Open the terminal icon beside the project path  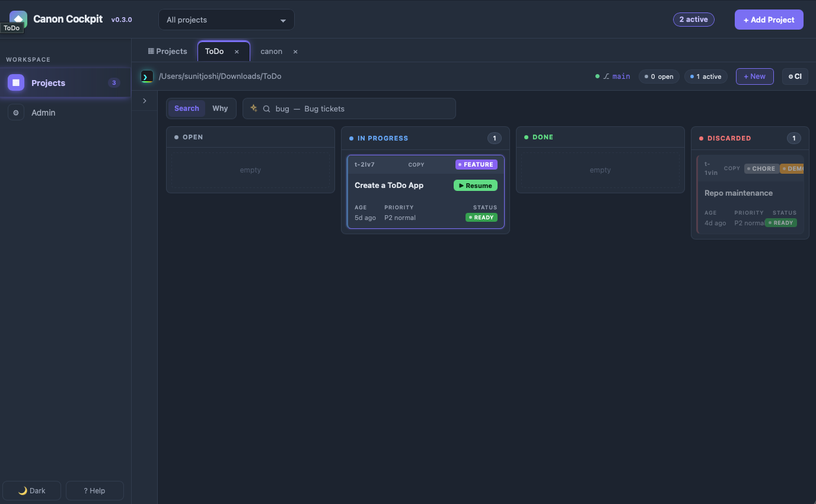coord(147,76)
